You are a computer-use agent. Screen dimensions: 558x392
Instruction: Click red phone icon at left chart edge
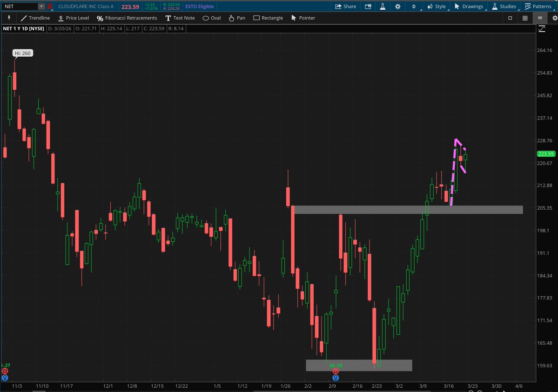click(x=5, y=372)
